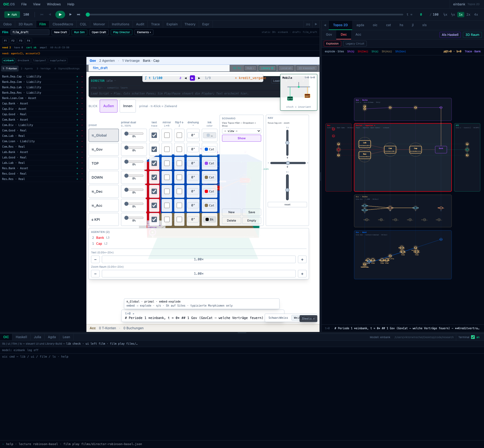
Task: Uncheck text trace for π_Dec row
Action: (154, 191)
